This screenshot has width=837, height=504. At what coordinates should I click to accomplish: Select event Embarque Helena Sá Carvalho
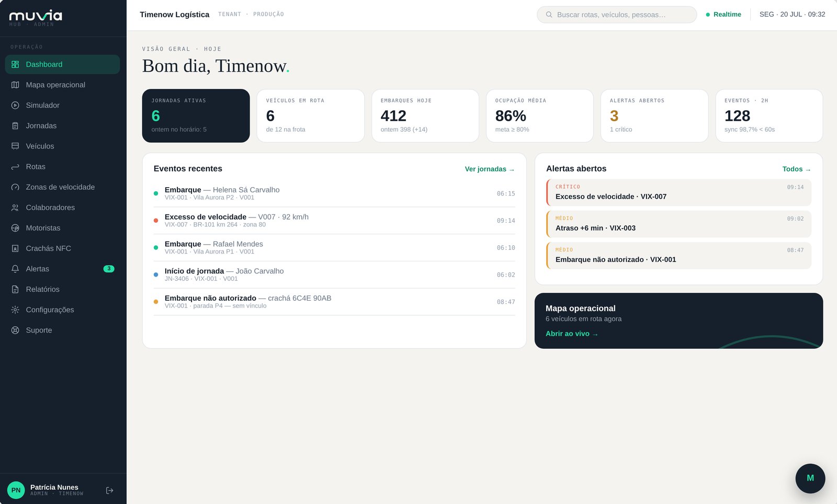334,193
